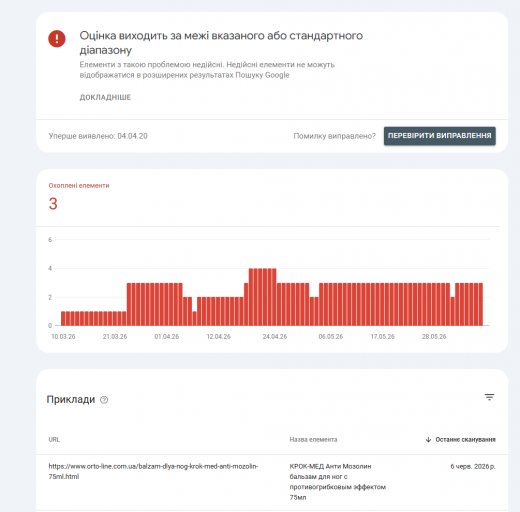Click the last chart bar after 28.05.26
Viewport: 520px width, 512px height.
click(481, 304)
